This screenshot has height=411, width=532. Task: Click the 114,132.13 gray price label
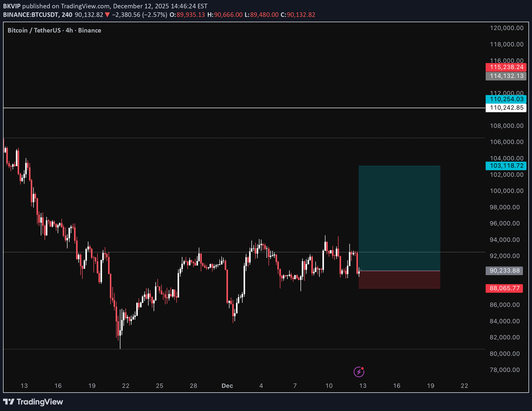pyautogui.click(x=506, y=76)
